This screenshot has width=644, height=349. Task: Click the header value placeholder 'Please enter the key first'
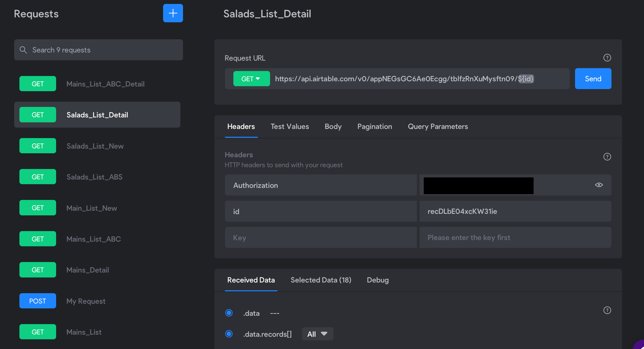[516, 237]
